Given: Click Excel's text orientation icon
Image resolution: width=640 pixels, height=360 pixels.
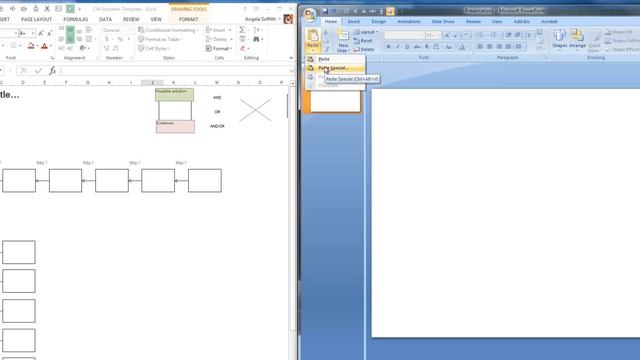Looking at the screenshot, I should 83,48.
